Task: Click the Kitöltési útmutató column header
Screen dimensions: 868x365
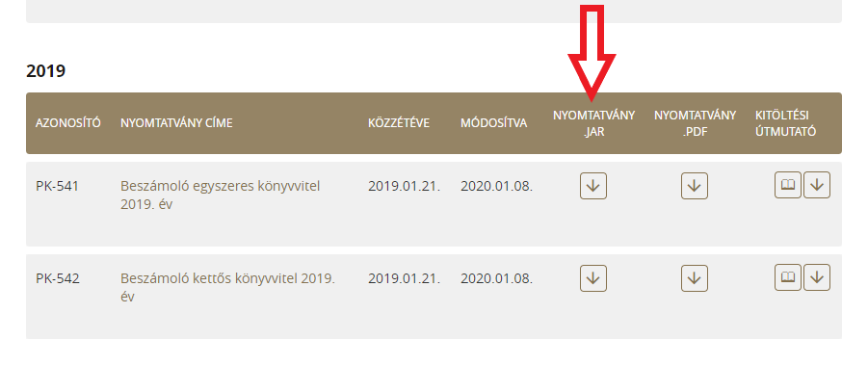Action: coord(785,123)
